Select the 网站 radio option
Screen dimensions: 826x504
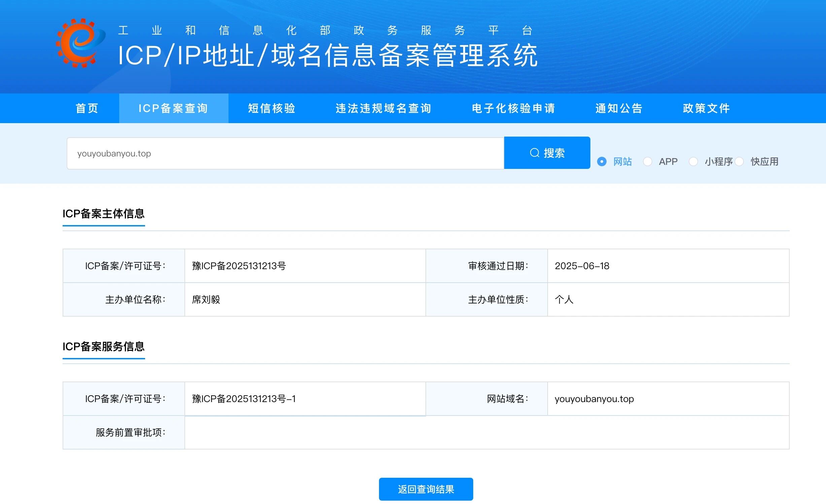602,162
